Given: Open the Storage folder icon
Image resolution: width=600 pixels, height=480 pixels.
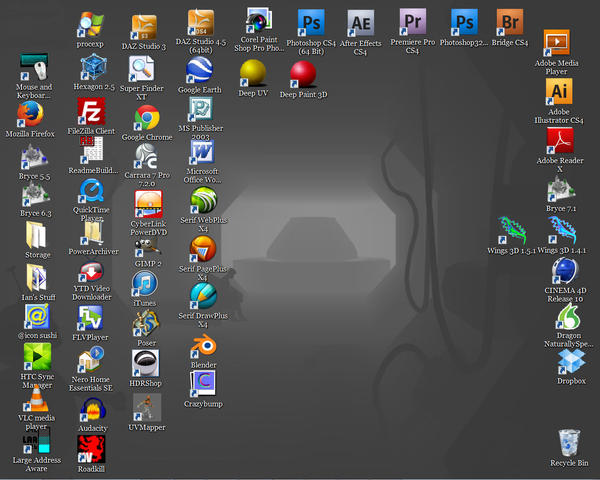Looking at the screenshot, I should (x=36, y=235).
